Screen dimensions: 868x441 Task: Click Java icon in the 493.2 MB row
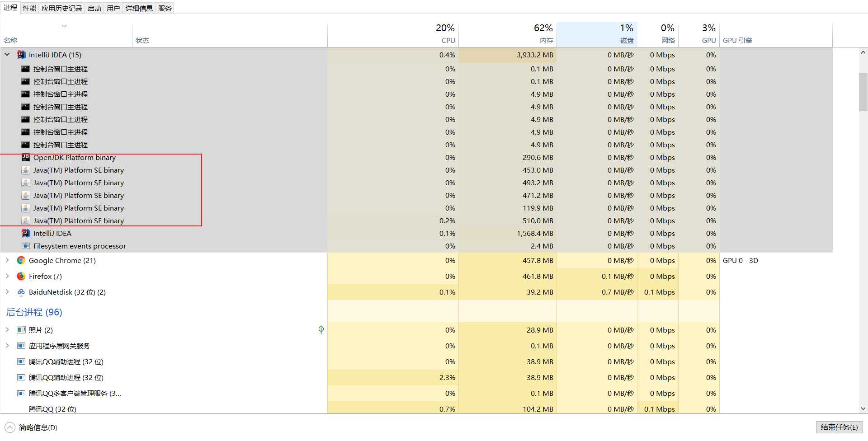[26, 183]
